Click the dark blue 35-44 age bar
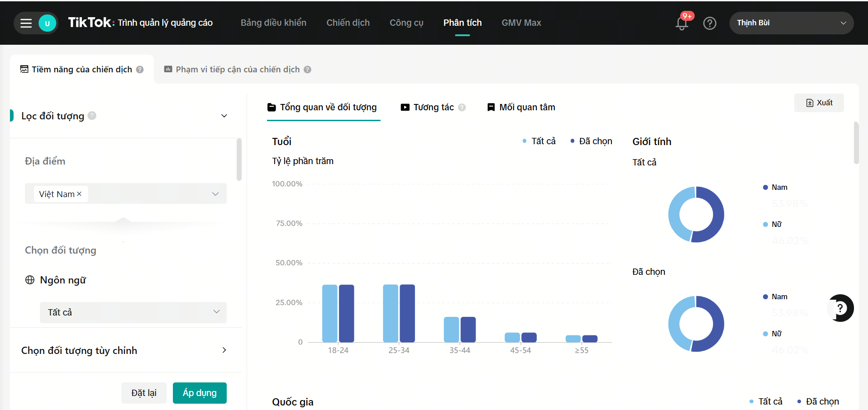This screenshot has height=410, width=868. click(x=468, y=330)
